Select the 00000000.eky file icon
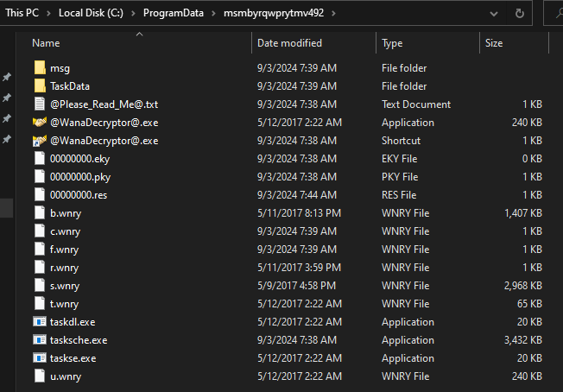 [x=40, y=159]
